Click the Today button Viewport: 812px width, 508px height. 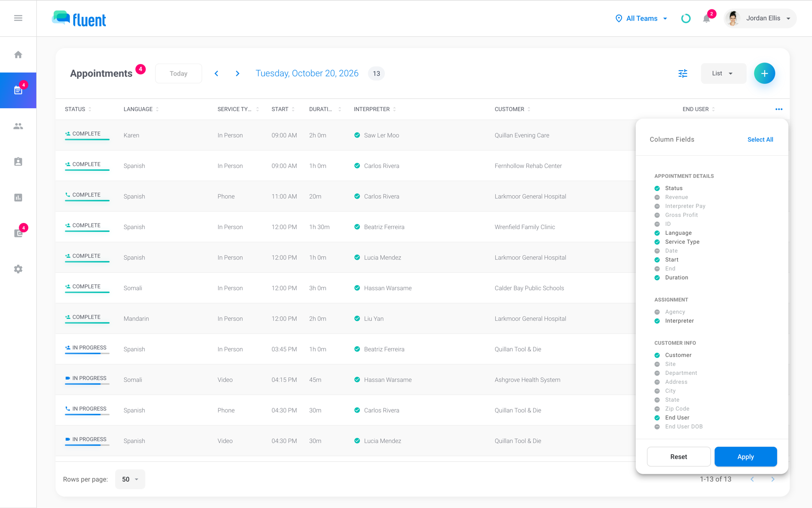coord(179,73)
